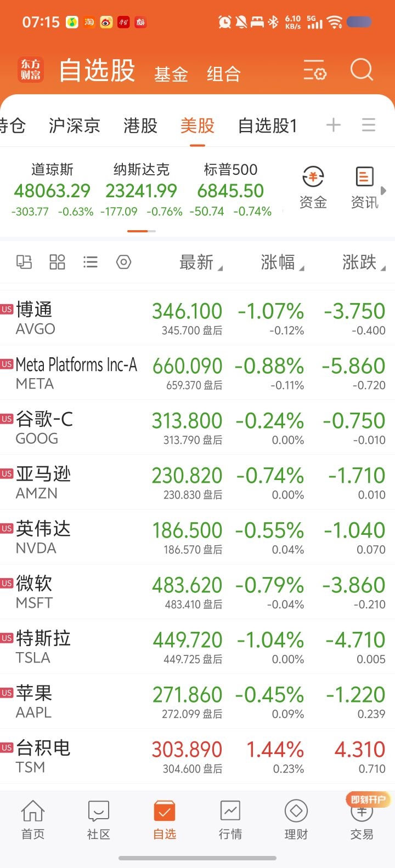395x868 pixels.
Task: Expand the three-line tab list menu
Action: [369, 125]
